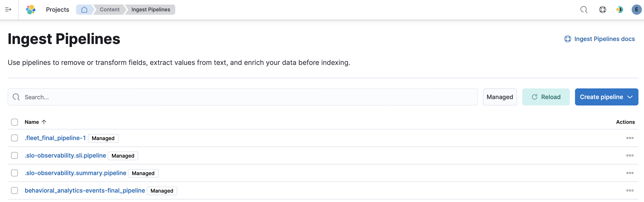The height and width of the screenshot is (202, 644).
Task: Navigate to Content breadcrumb
Action: click(x=109, y=10)
